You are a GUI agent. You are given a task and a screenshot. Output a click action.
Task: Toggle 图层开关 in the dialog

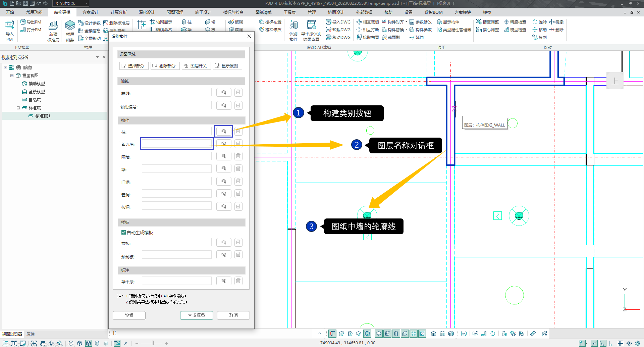point(196,66)
